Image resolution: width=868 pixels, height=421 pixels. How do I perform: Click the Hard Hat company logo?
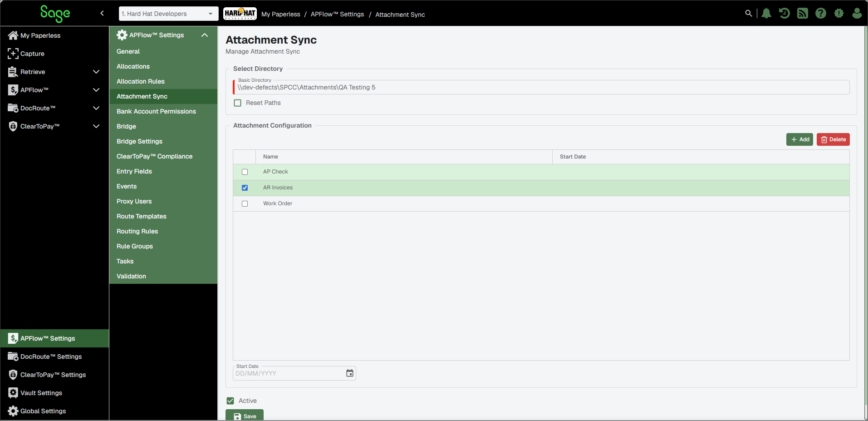(240, 14)
